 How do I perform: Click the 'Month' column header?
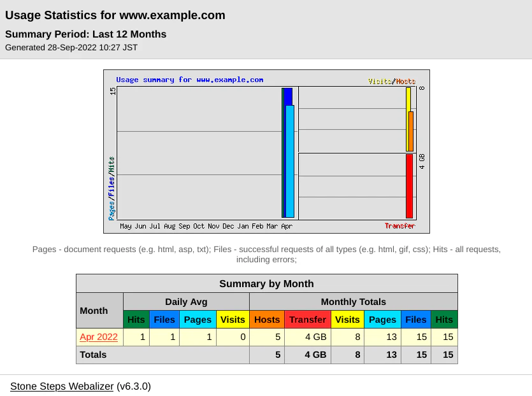[99, 311]
